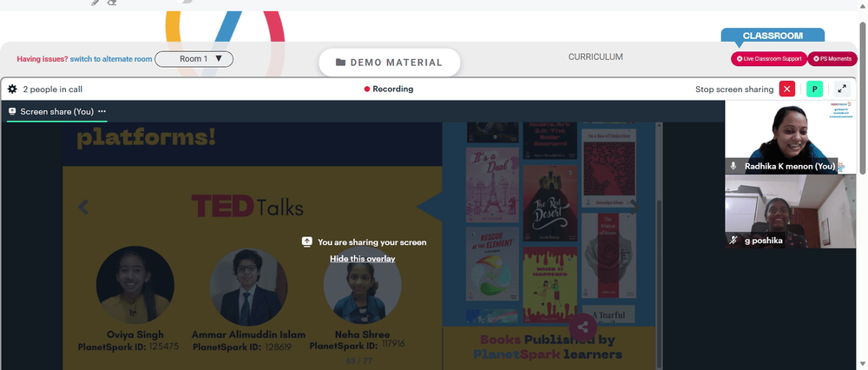Click PlanetSpark ID '125475'

(164, 347)
